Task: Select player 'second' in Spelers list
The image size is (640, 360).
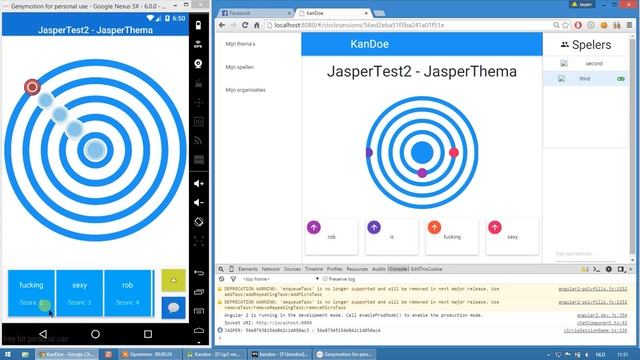Action: click(x=586, y=63)
